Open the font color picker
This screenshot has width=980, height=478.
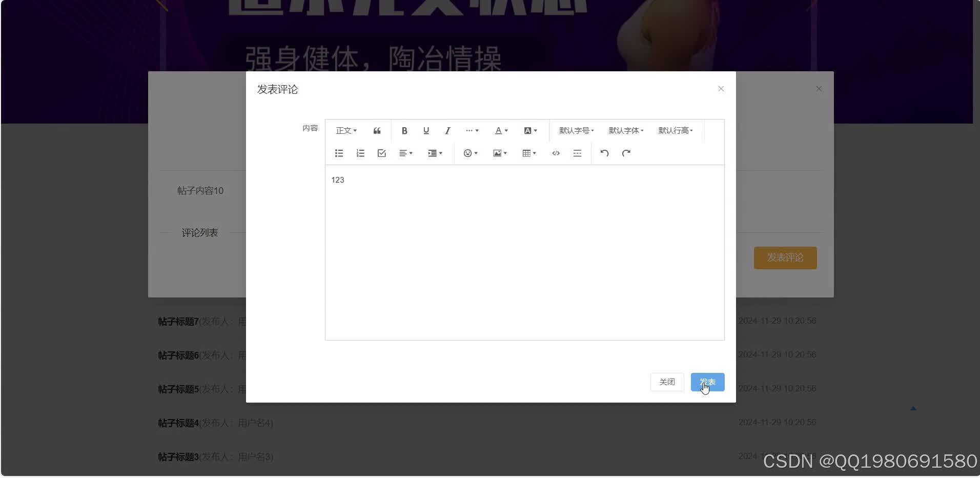pyautogui.click(x=500, y=130)
